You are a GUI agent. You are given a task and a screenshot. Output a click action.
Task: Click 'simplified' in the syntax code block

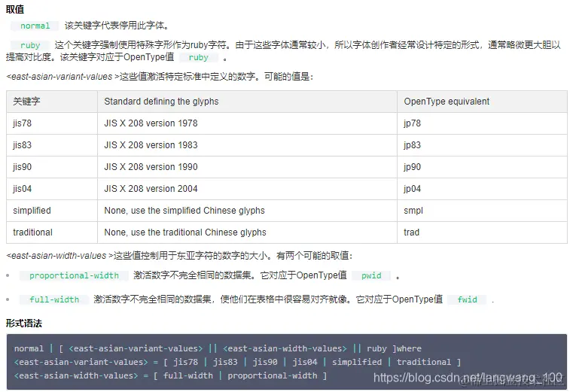pos(357,362)
